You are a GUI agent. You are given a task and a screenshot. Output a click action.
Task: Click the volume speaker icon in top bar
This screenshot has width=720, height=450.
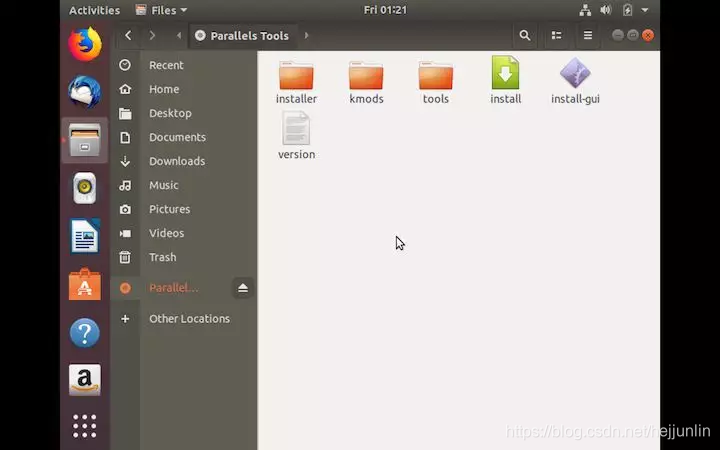coord(606,10)
